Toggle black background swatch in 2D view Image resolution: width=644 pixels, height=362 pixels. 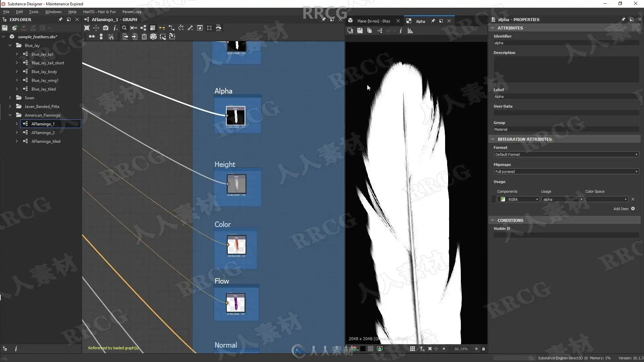click(363, 349)
